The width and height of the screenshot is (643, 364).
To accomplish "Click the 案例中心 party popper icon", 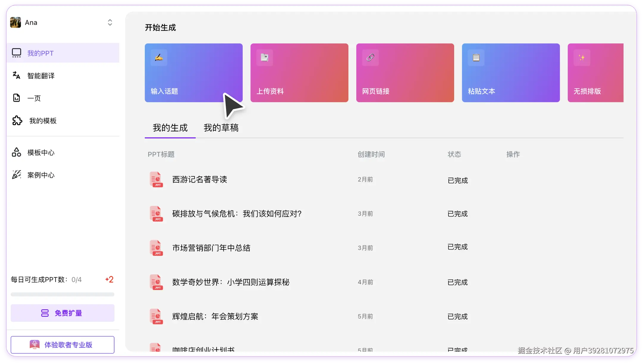I will point(16,175).
